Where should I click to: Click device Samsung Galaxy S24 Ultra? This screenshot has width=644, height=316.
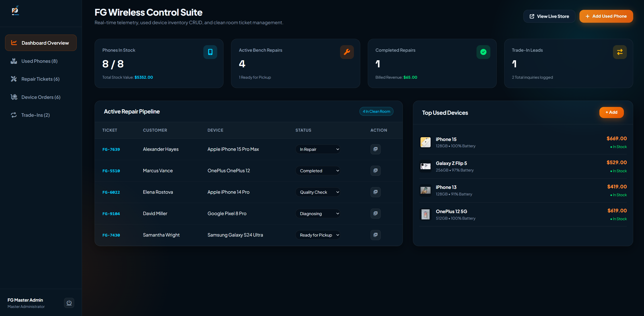(235, 235)
